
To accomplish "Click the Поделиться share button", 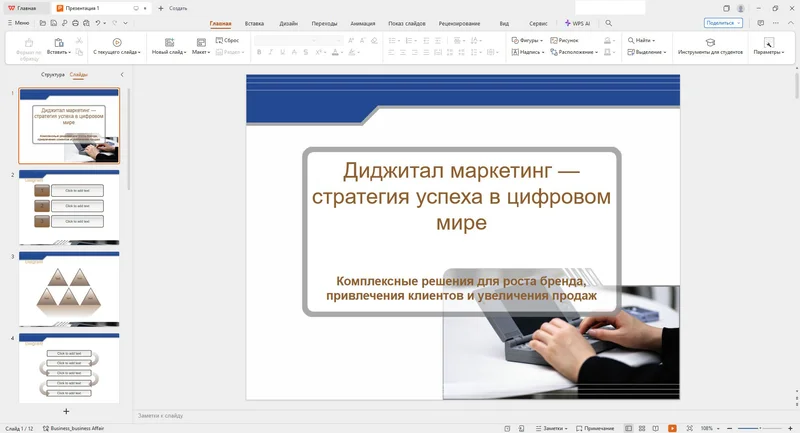I will click(723, 23).
